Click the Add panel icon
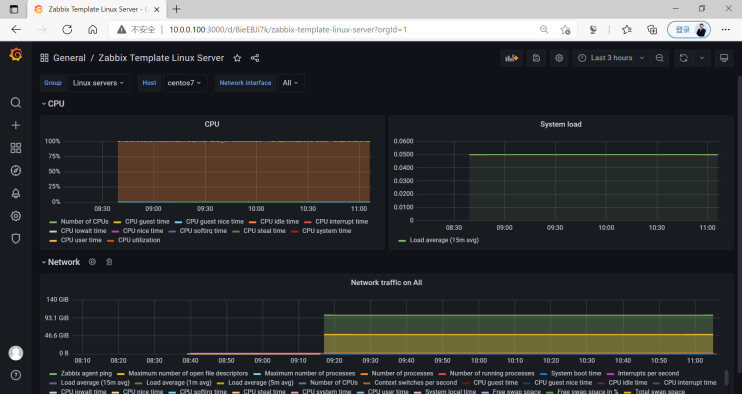Viewport: 742px width, 394px height. (512, 58)
